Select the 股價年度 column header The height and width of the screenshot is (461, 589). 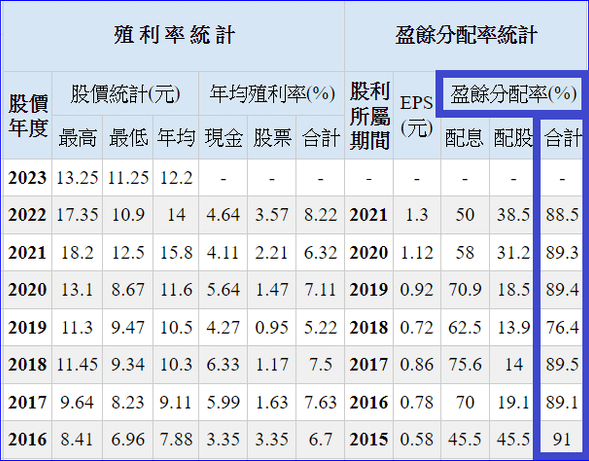(x=28, y=116)
